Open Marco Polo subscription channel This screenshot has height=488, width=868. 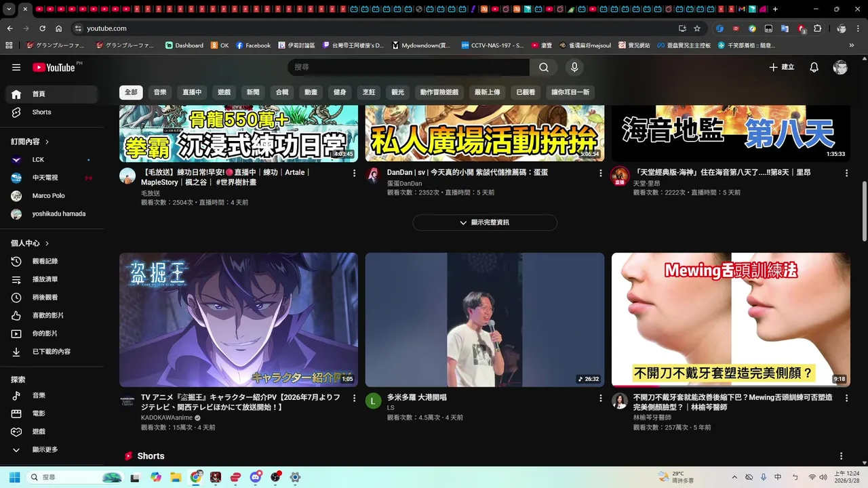pos(52,196)
